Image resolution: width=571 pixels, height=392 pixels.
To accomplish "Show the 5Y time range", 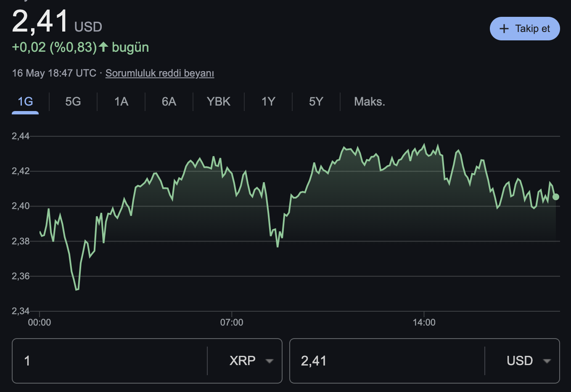I will 316,102.
